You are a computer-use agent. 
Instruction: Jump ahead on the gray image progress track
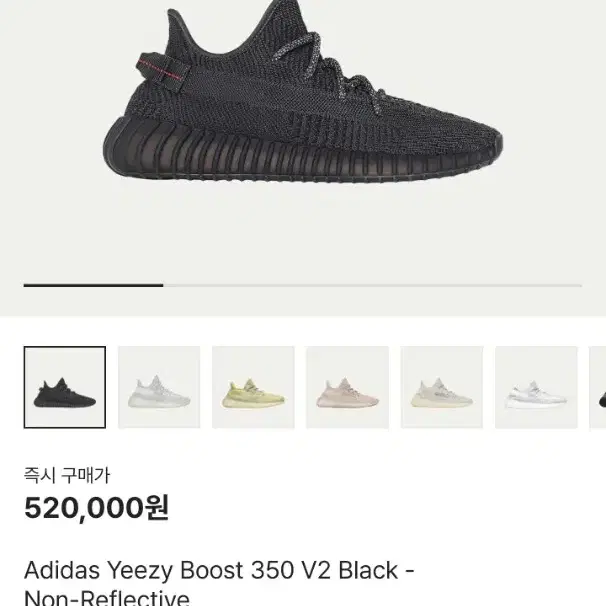tap(373, 285)
